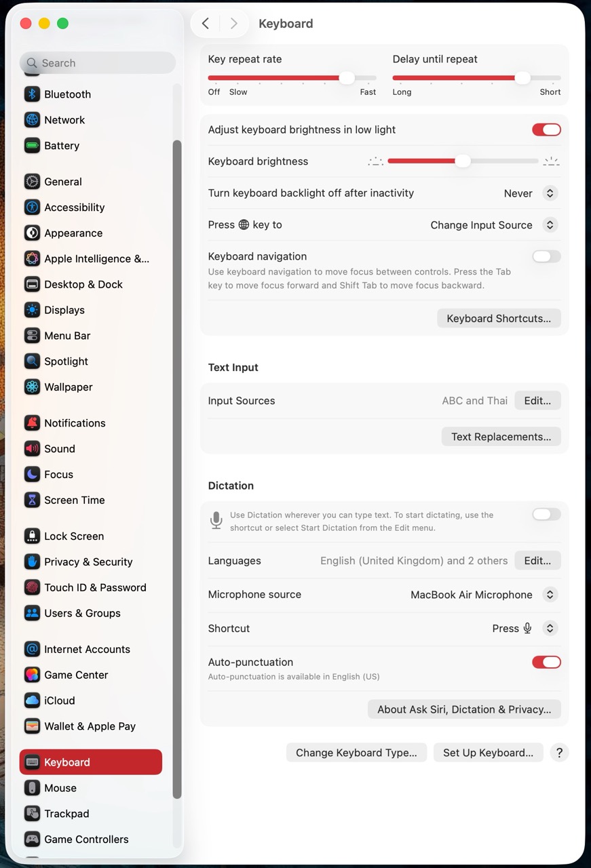Open the Text Replacements… dialog
This screenshot has width=591, height=868.
coord(501,437)
